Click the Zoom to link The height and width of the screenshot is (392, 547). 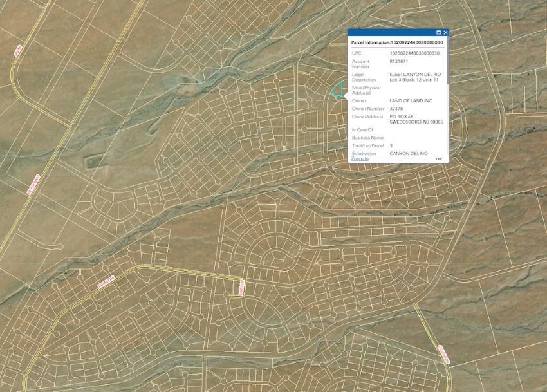tap(360, 158)
